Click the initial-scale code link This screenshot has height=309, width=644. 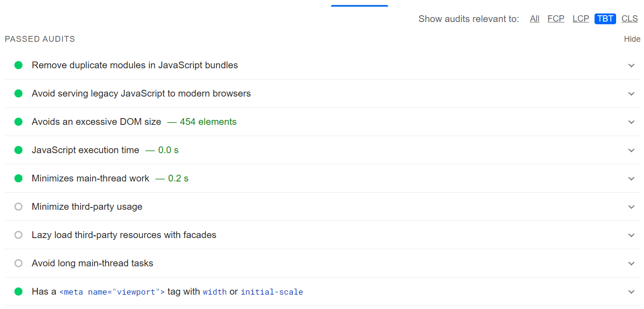click(x=272, y=292)
